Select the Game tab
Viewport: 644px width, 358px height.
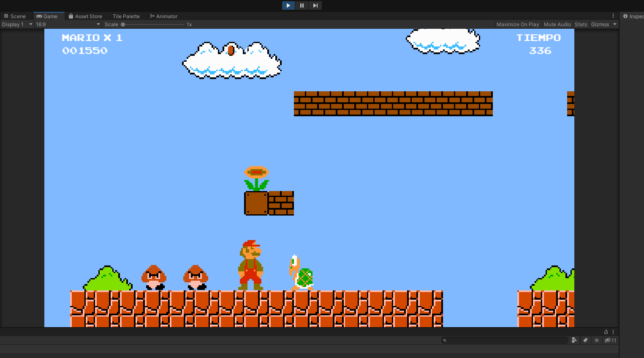47,16
